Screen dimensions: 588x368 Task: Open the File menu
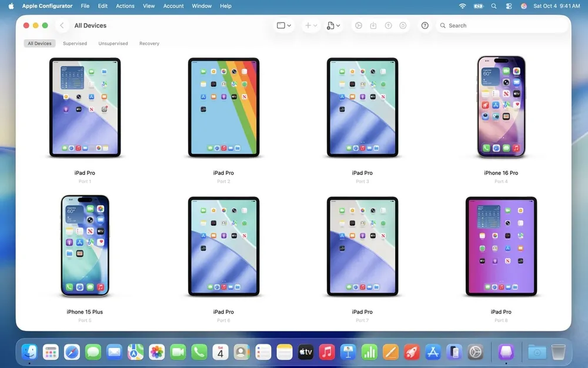[x=85, y=6]
